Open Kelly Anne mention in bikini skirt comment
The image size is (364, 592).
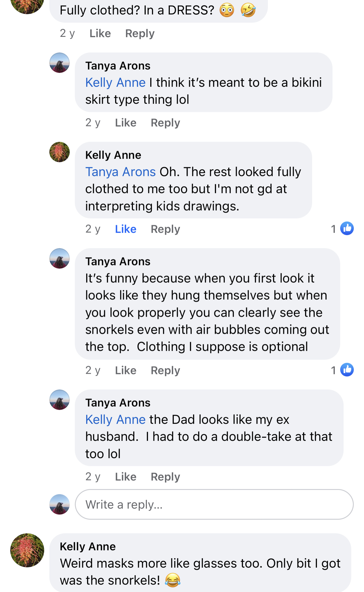coord(115,83)
